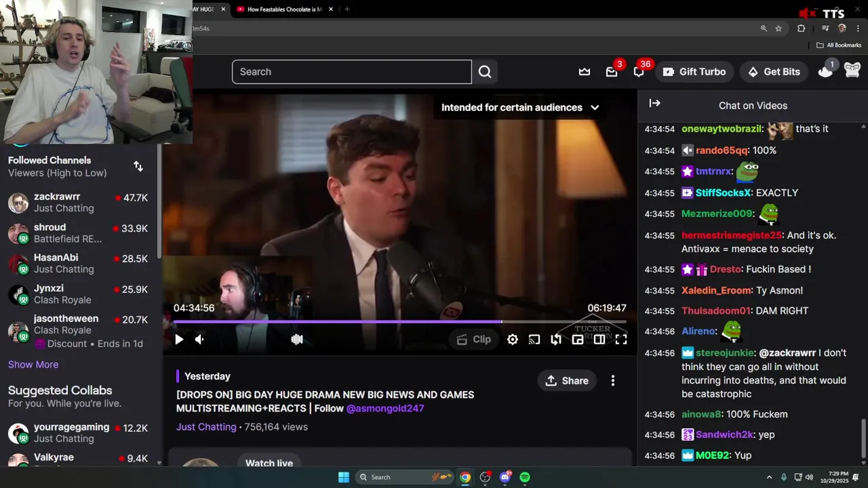
Task: Open the All Bookmarks folder
Action: (839, 45)
